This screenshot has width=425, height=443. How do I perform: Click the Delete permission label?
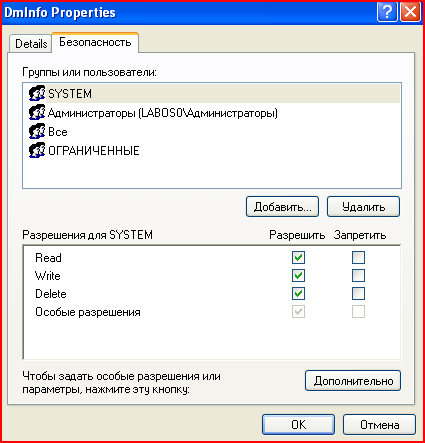pyautogui.click(x=51, y=294)
